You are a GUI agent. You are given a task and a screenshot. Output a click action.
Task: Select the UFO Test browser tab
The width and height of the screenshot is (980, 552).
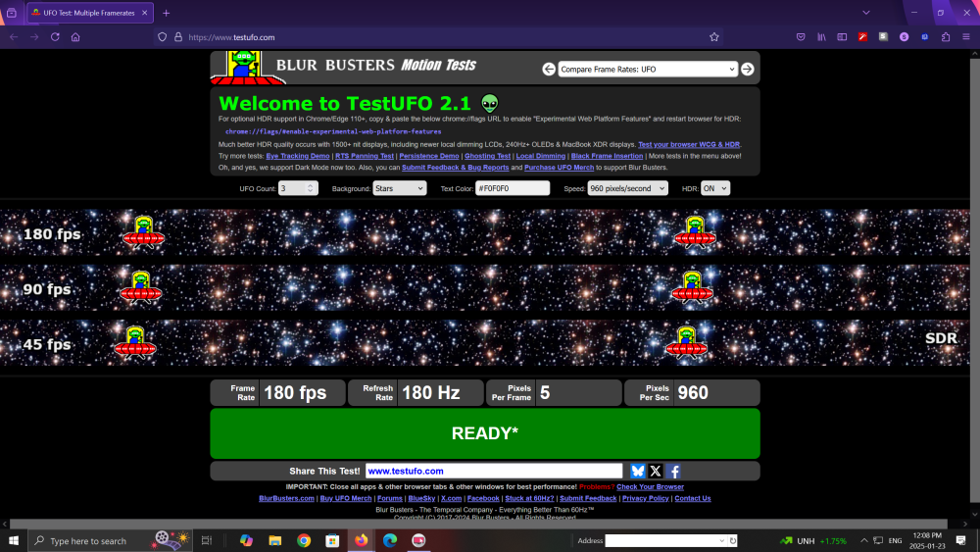[x=88, y=13]
